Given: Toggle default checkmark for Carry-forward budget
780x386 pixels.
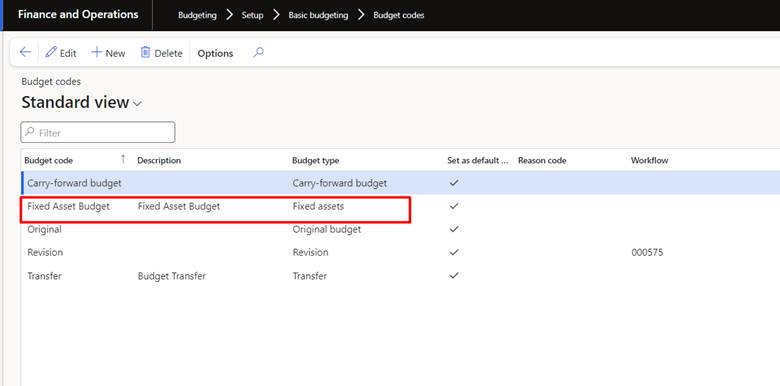Looking at the screenshot, I should [454, 183].
